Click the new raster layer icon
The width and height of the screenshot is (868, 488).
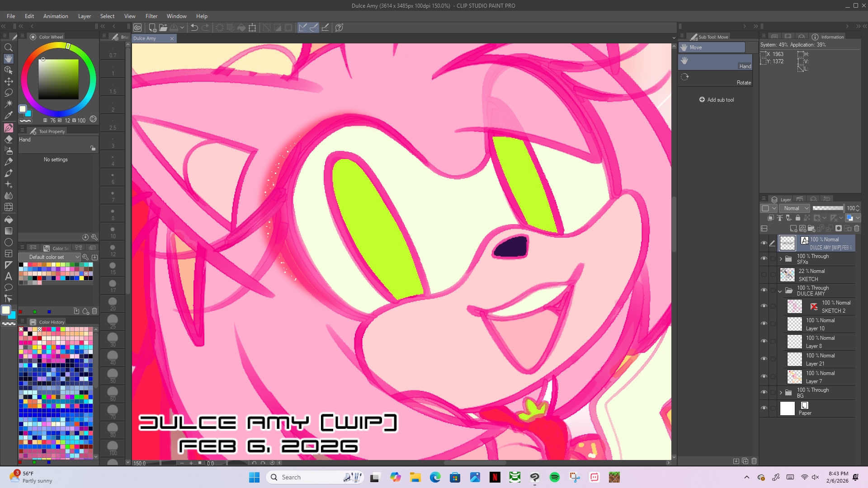click(793, 229)
